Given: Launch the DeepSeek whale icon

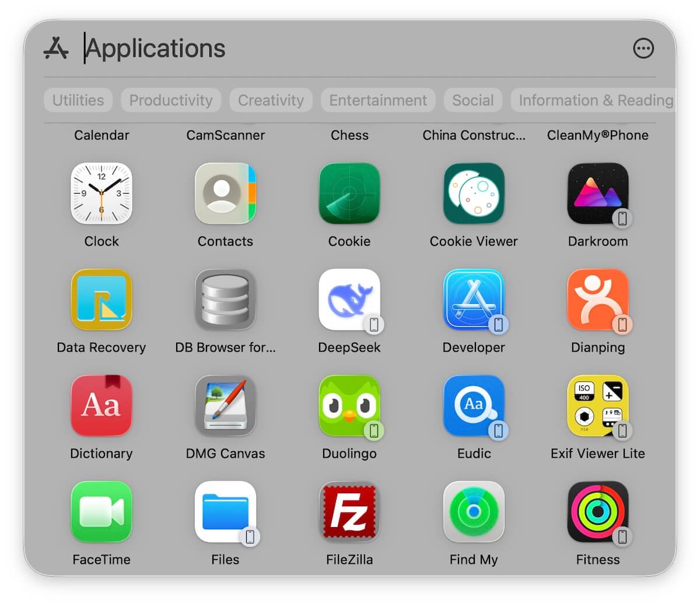Looking at the screenshot, I should pos(349,300).
